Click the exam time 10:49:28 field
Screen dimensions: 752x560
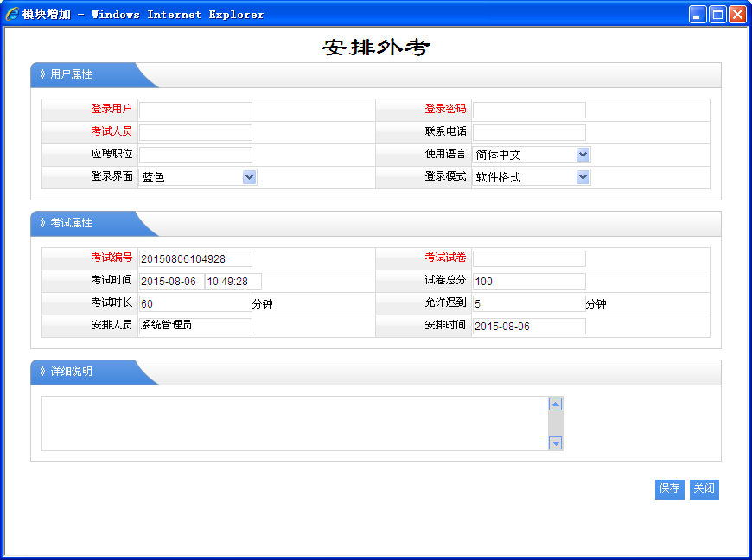tap(233, 281)
